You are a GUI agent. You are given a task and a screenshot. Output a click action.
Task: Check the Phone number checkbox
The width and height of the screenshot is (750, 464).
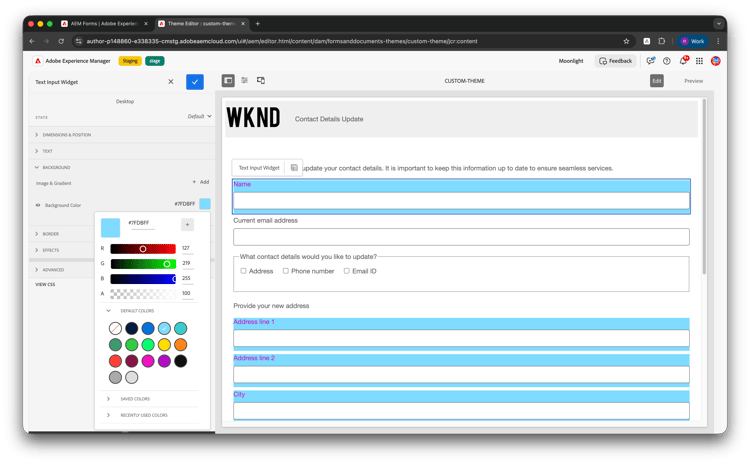click(286, 271)
